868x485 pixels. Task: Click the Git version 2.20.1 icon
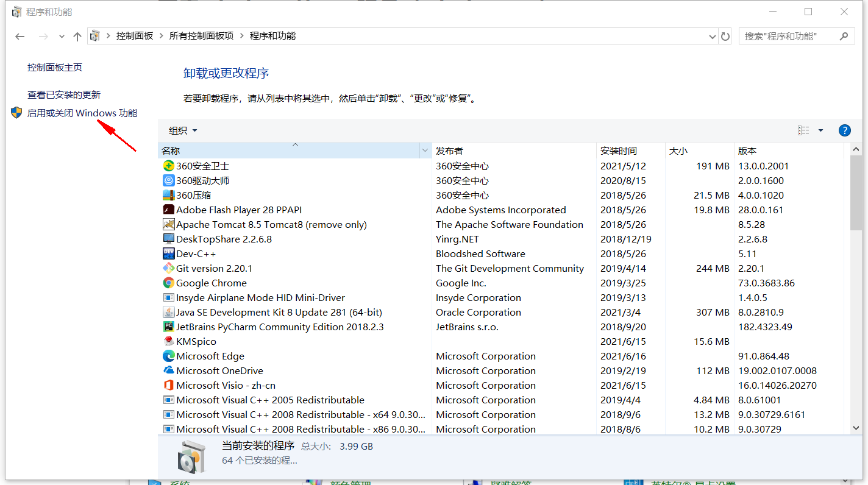169,268
